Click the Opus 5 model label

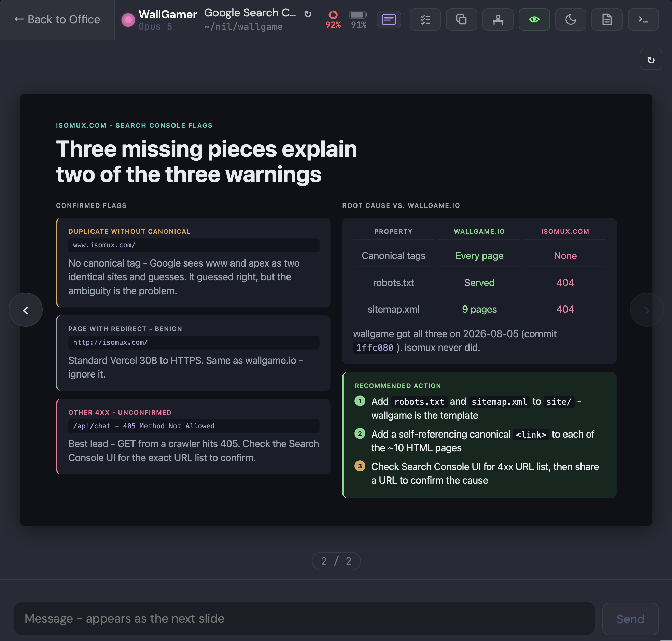tap(155, 27)
